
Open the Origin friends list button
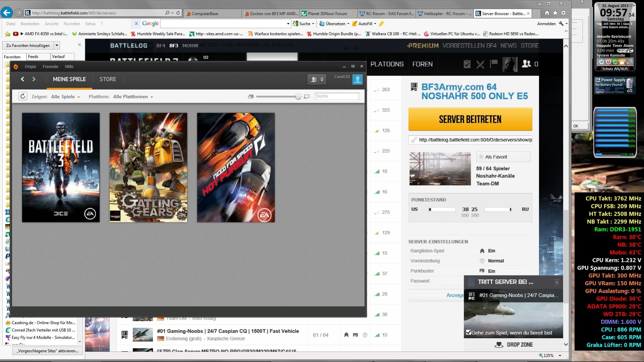coord(316,80)
